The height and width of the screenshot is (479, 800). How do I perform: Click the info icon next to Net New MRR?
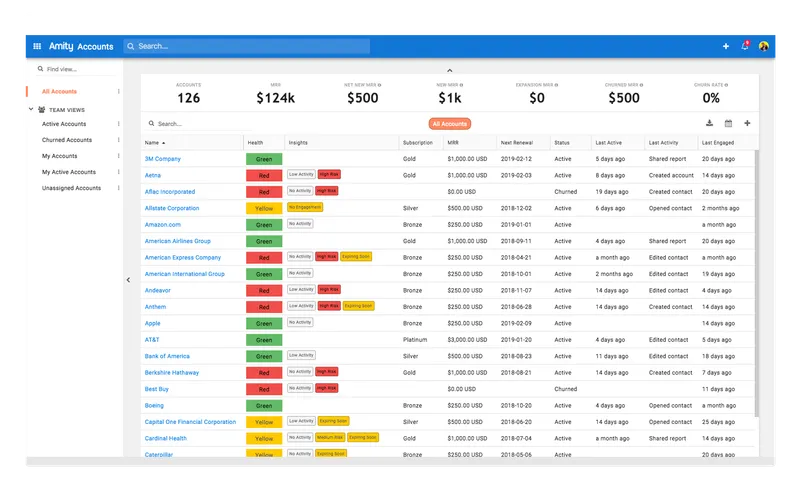pos(380,85)
